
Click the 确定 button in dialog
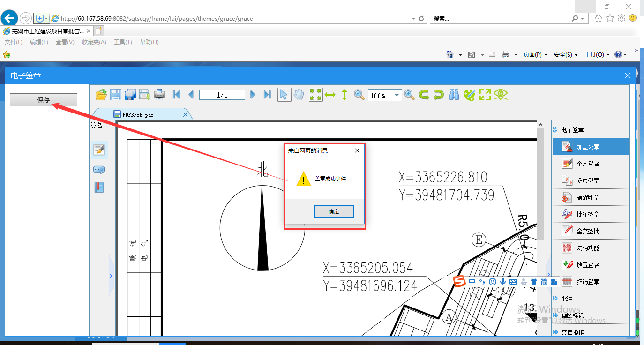(x=333, y=211)
